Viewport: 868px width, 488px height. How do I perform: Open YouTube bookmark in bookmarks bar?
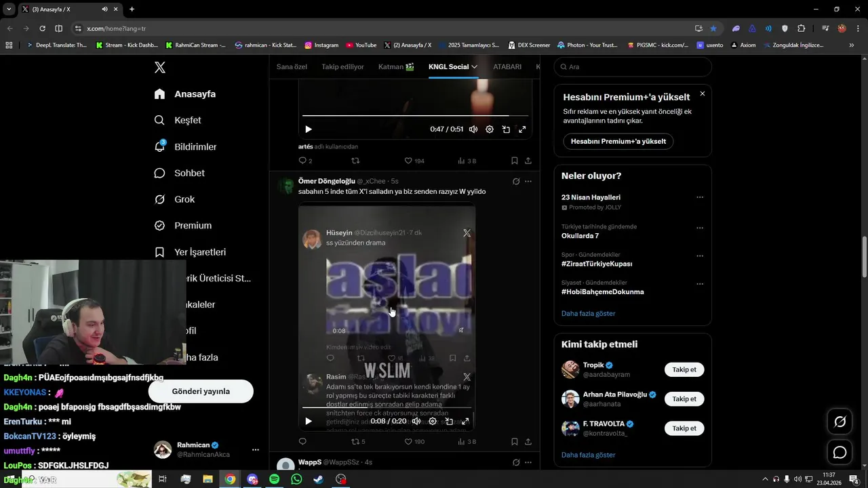click(361, 45)
